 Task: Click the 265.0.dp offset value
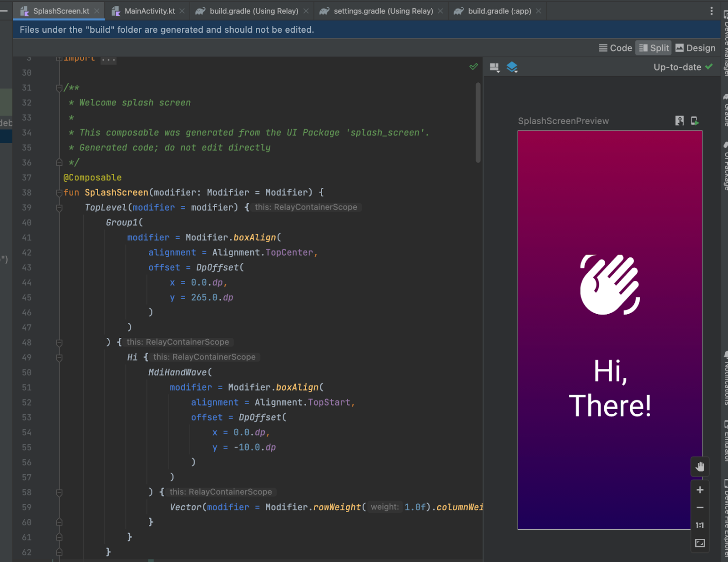click(212, 297)
